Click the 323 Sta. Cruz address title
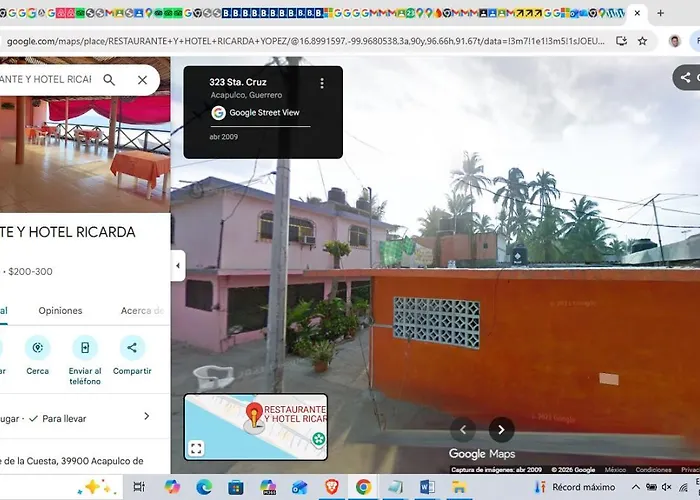Image resolution: width=700 pixels, height=500 pixels. [x=238, y=82]
